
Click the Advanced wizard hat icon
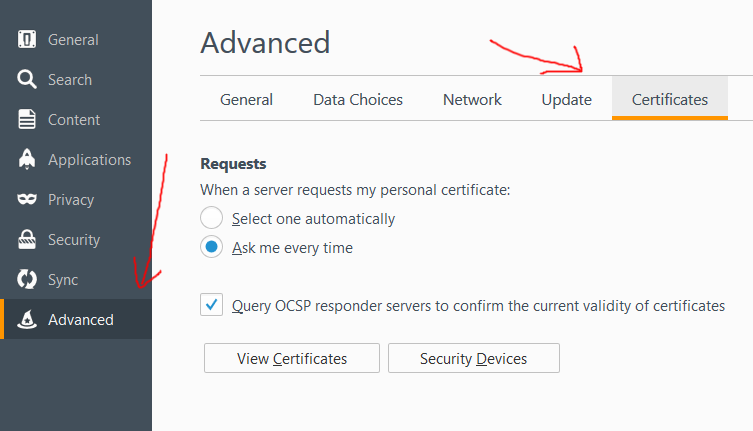coord(27,319)
